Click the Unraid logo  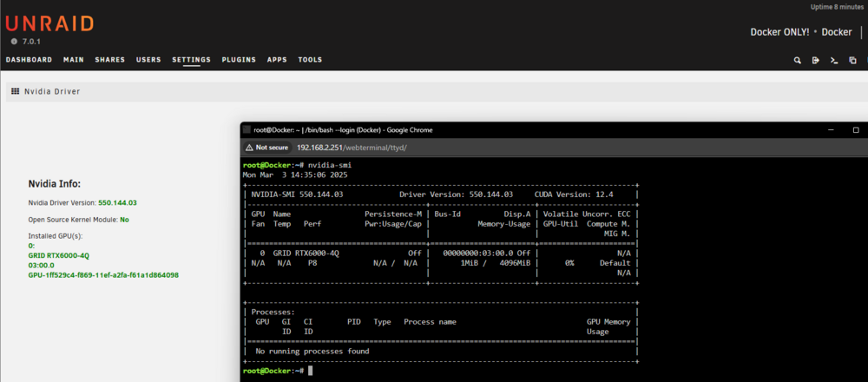(x=49, y=23)
